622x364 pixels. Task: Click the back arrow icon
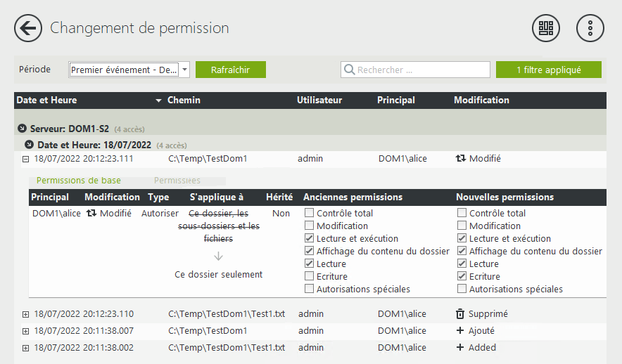pyautogui.click(x=28, y=28)
